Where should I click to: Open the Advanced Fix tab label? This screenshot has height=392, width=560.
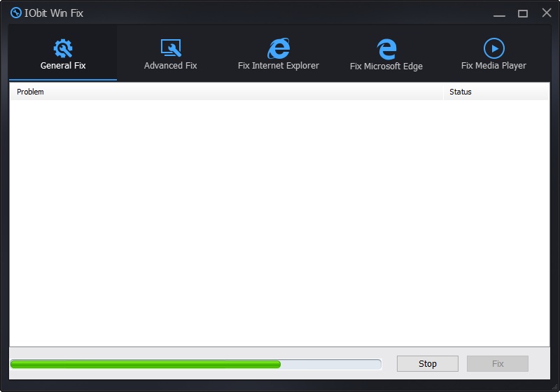pos(170,66)
